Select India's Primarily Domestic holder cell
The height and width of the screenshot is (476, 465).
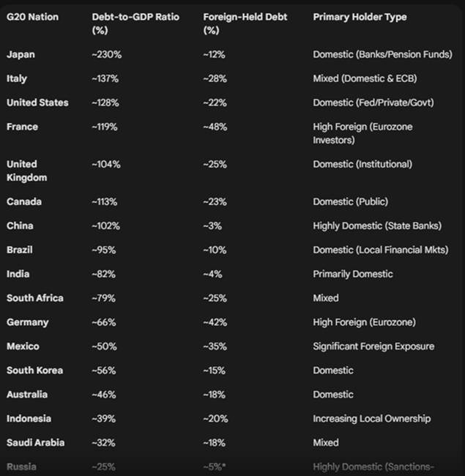(x=353, y=274)
